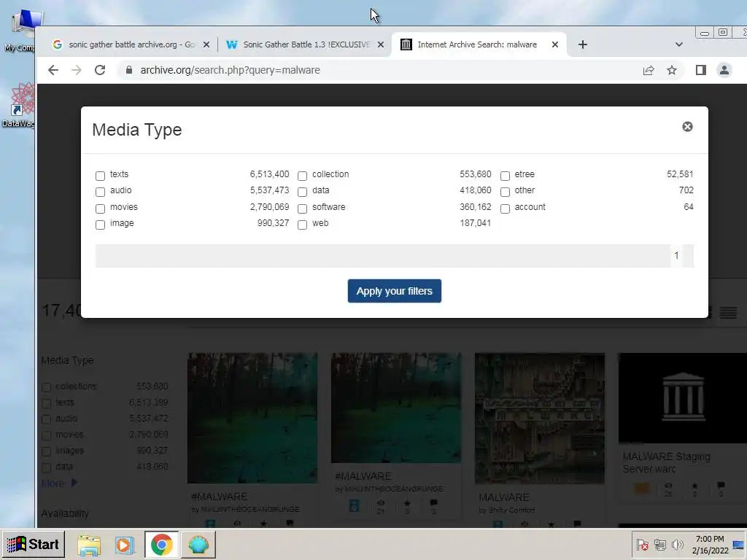The width and height of the screenshot is (747, 560).
Task: Expand the tab search dropdown
Action: click(679, 44)
